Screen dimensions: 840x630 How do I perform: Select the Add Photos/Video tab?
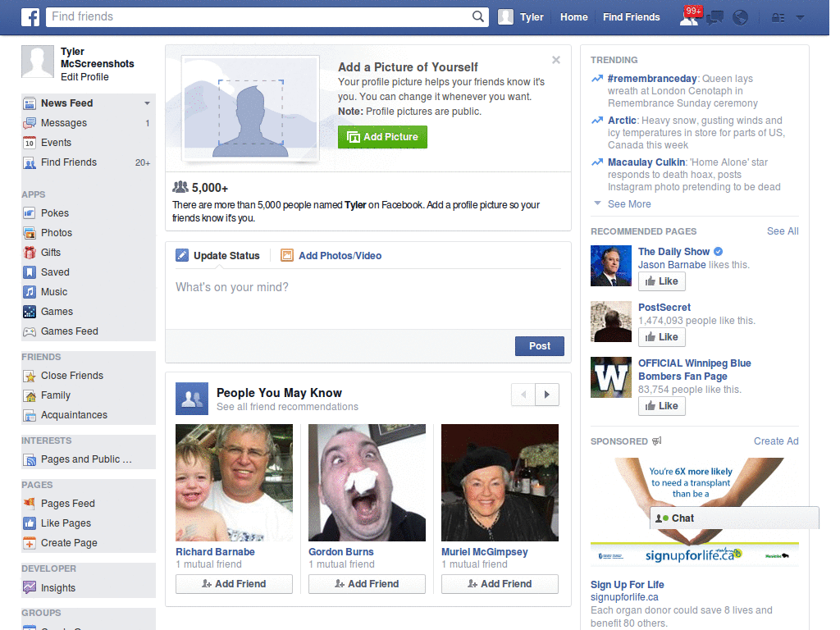click(x=331, y=256)
